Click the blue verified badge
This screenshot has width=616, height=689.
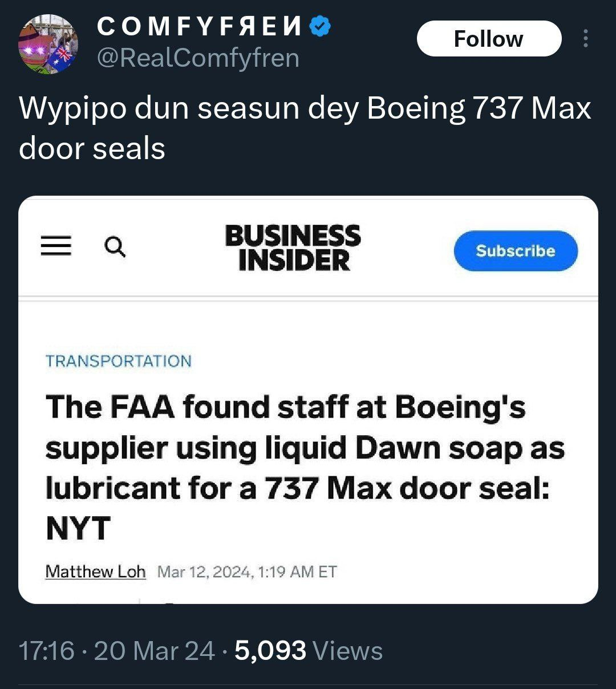322,26
